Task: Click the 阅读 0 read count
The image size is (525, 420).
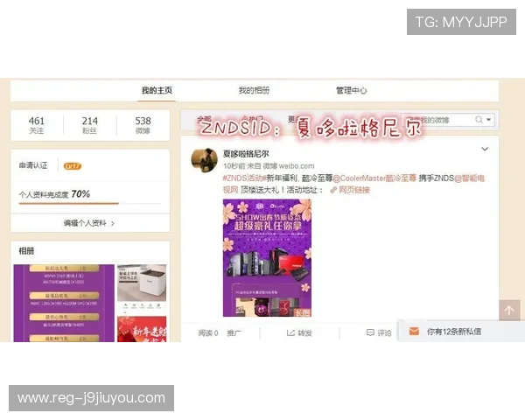Action: [x=208, y=332]
